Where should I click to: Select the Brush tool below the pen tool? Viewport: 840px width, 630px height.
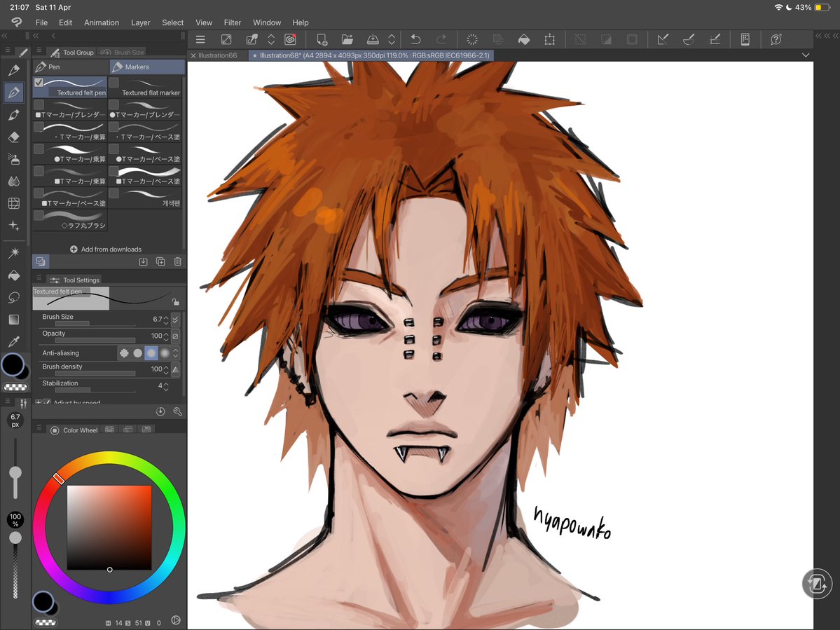(x=14, y=115)
